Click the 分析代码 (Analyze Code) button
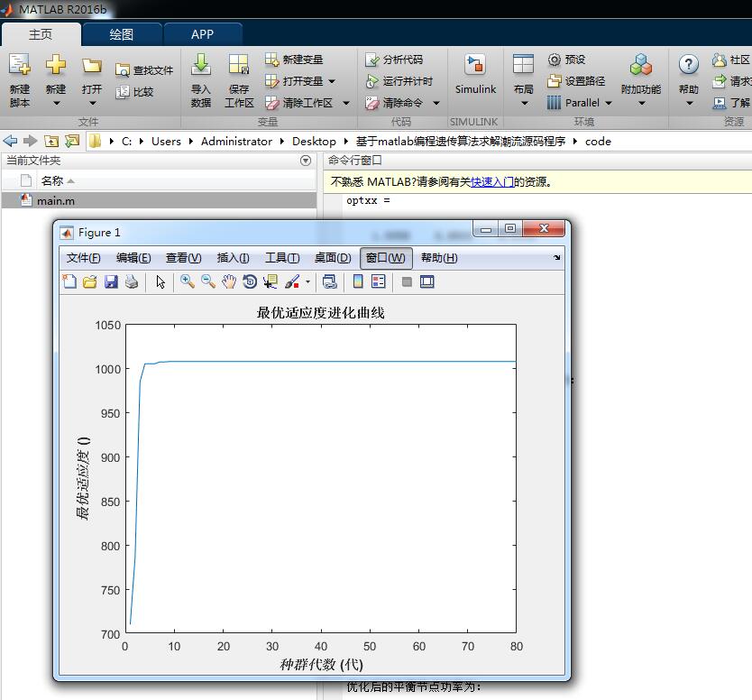Image resolution: width=752 pixels, height=700 pixels. pyautogui.click(x=394, y=60)
